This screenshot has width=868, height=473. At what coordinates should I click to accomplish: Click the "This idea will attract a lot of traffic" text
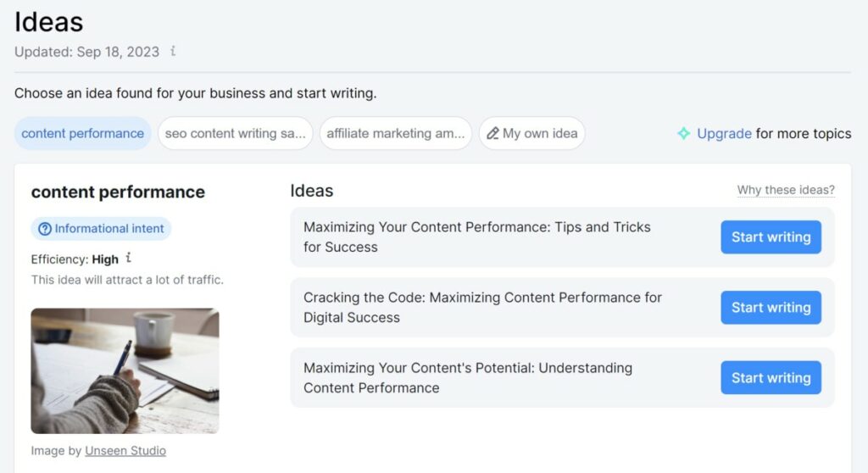click(127, 280)
